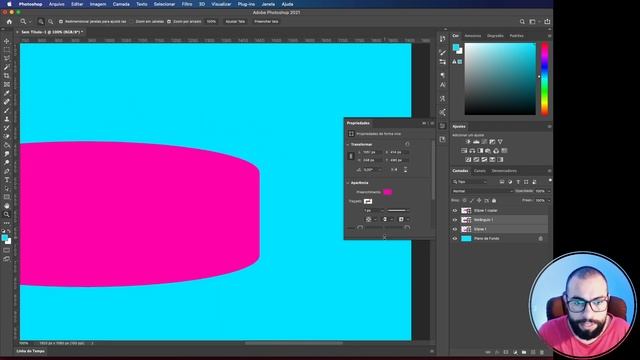The height and width of the screenshot is (360, 640).
Task: Click the pink Preenchimento fill swatch
Action: pyautogui.click(x=388, y=192)
